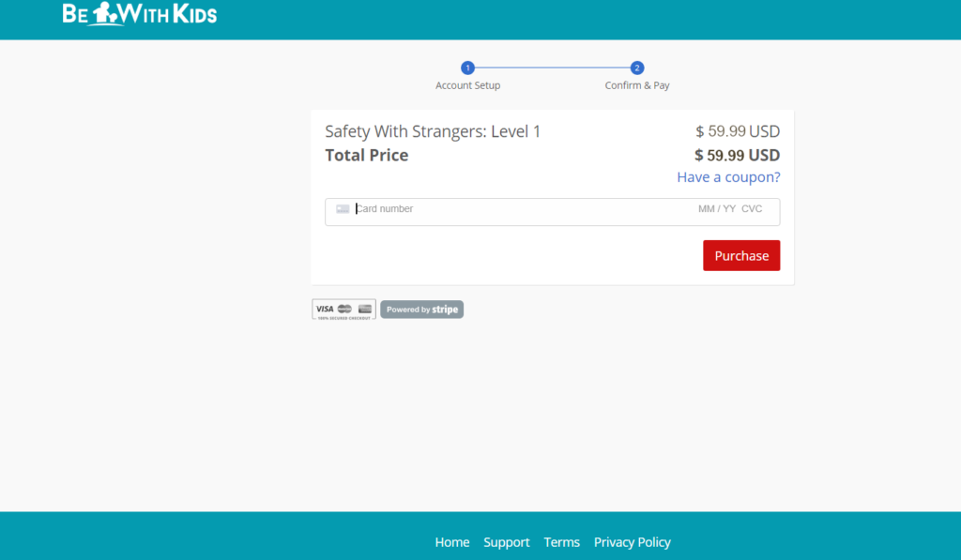Click the Be With Kids logo
The width and height of the screenshot is (961, 560).
(139, 14)
